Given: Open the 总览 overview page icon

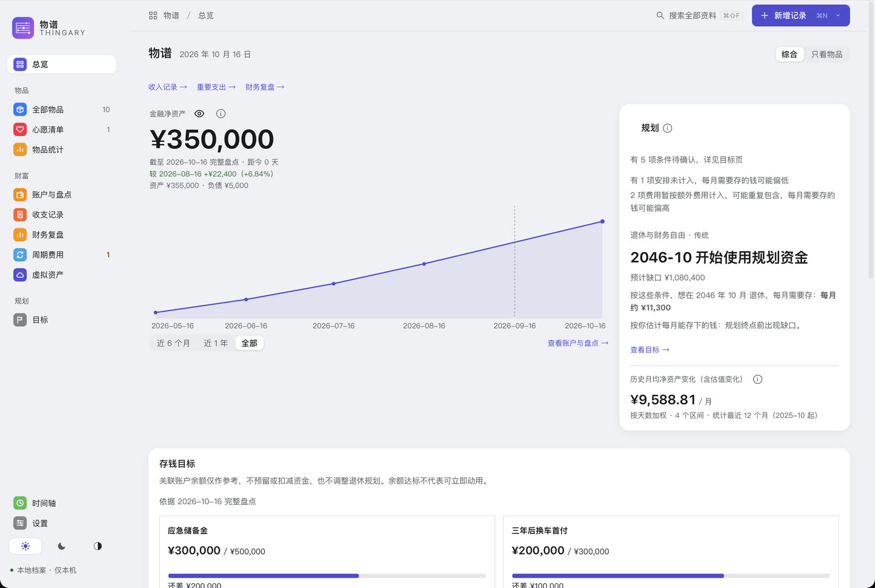Looking at the screenshot, I should pos(20,64).
